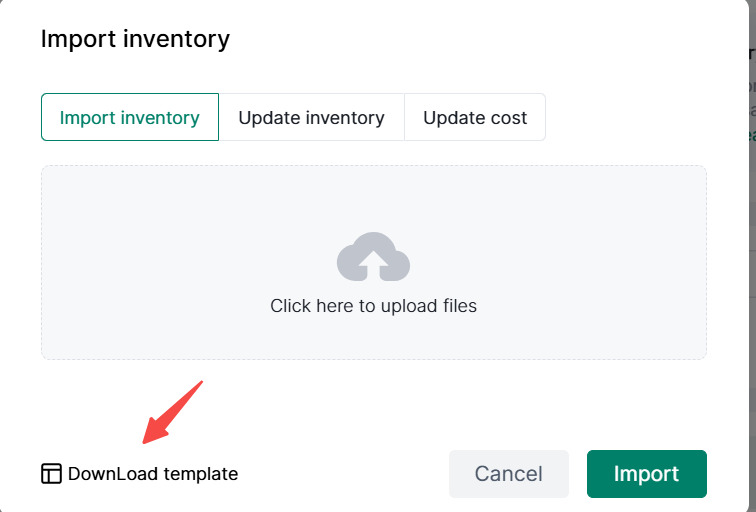The image size is (756, 512).
Task: Click the "Click here to upload files" text
Action: (373, 306)
